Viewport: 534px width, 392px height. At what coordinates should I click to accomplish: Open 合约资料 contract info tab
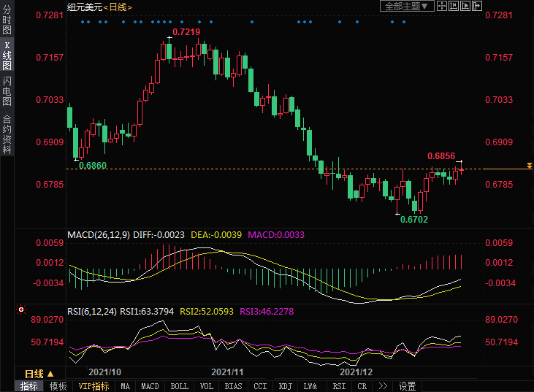(x=7, y=134)
